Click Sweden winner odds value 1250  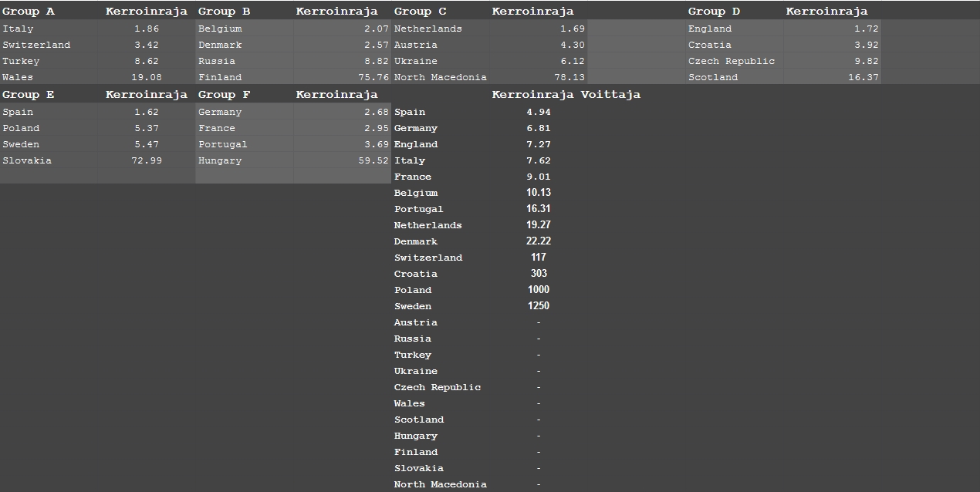pos(538,306)
